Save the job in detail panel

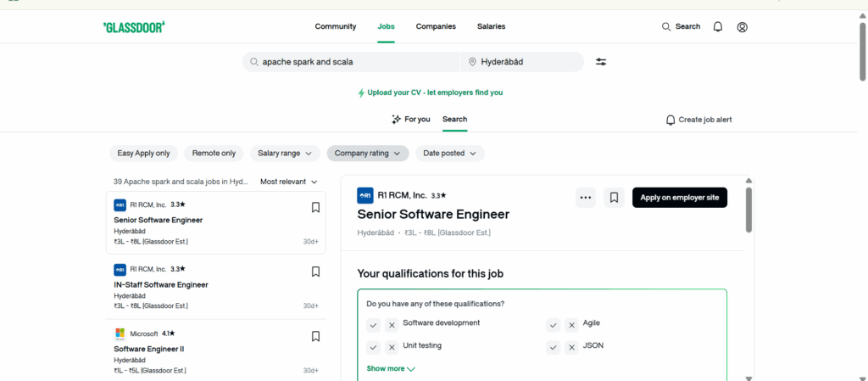pyautogui.click(x=614, y=198)
